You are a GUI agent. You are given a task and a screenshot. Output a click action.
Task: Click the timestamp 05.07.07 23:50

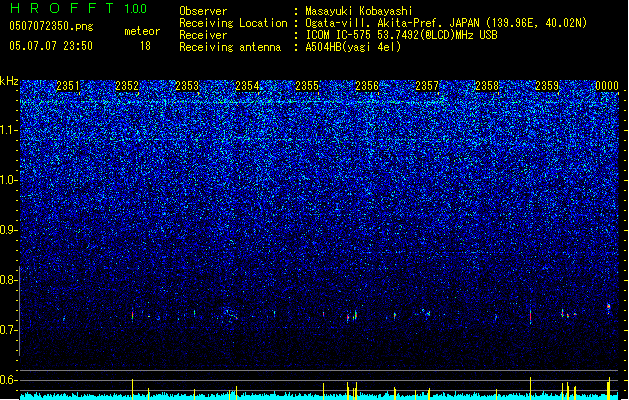51,46
